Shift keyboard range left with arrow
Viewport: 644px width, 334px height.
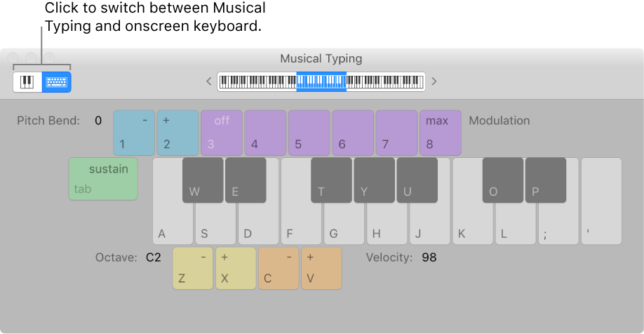point(208,81)
